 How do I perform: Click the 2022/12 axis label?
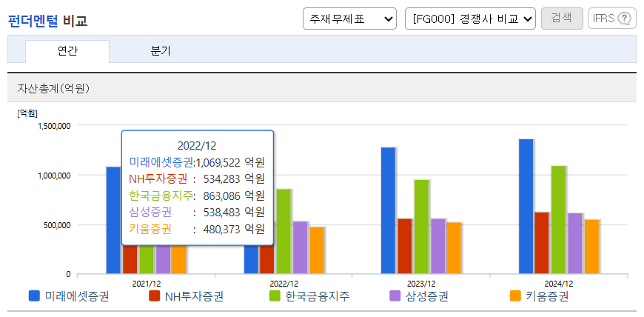point(284,284)
